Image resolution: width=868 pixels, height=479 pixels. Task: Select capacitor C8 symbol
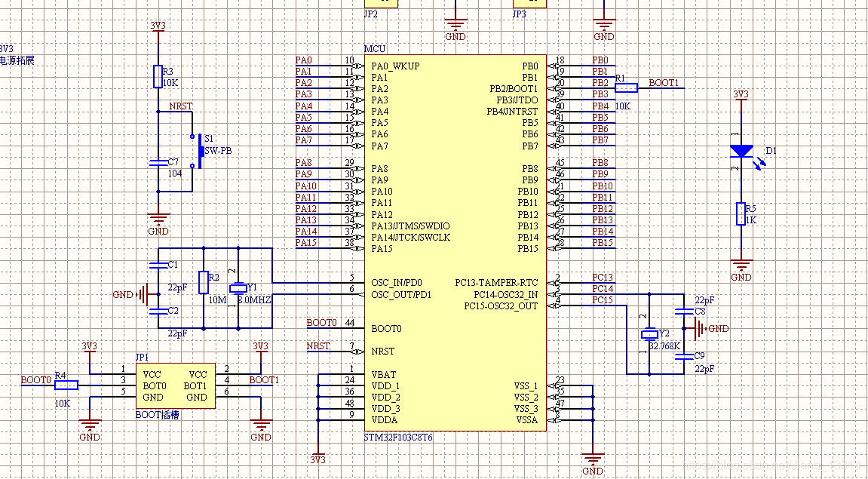[x=684, y=312]
